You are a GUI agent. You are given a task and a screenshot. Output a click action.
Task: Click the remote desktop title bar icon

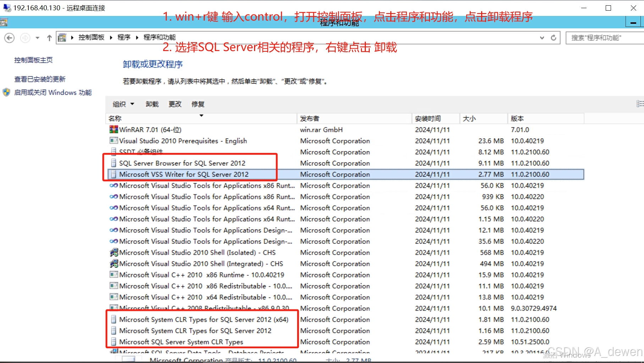tap(7, 8)
